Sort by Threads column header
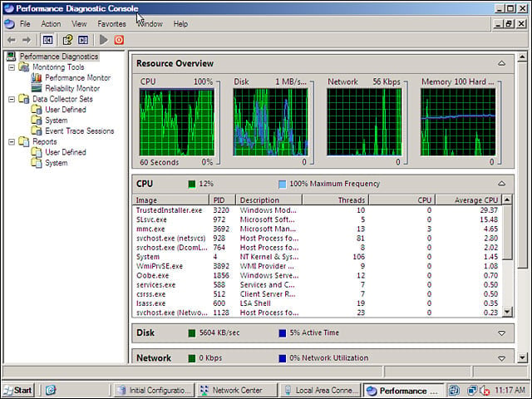 [335, 199]
